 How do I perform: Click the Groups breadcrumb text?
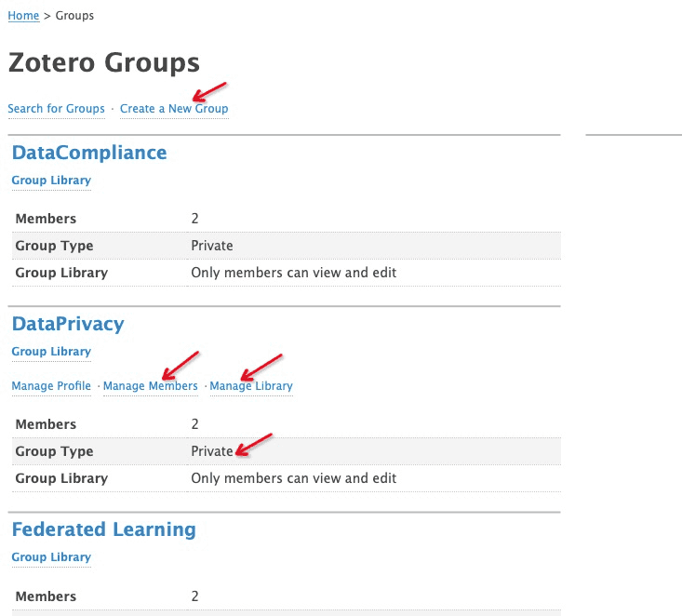(74, 16)
